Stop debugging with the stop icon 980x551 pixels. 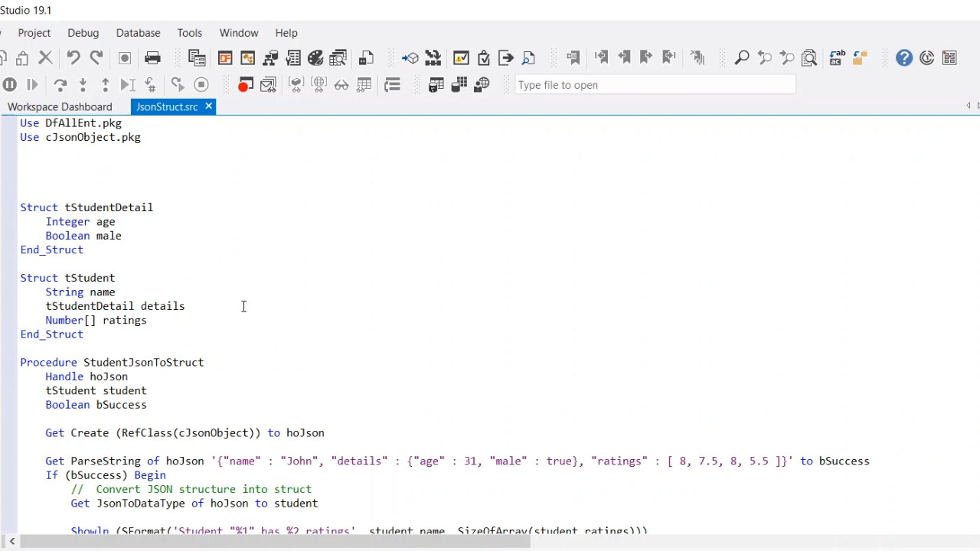click(x=201, y=85)
